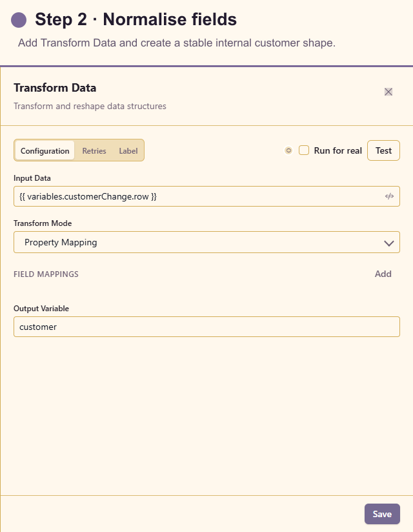Image resolution: width=413 pixels, height=532 pixels.
Task: Click the FIELD MAPPINGS section label
Action: pos(46,274)
